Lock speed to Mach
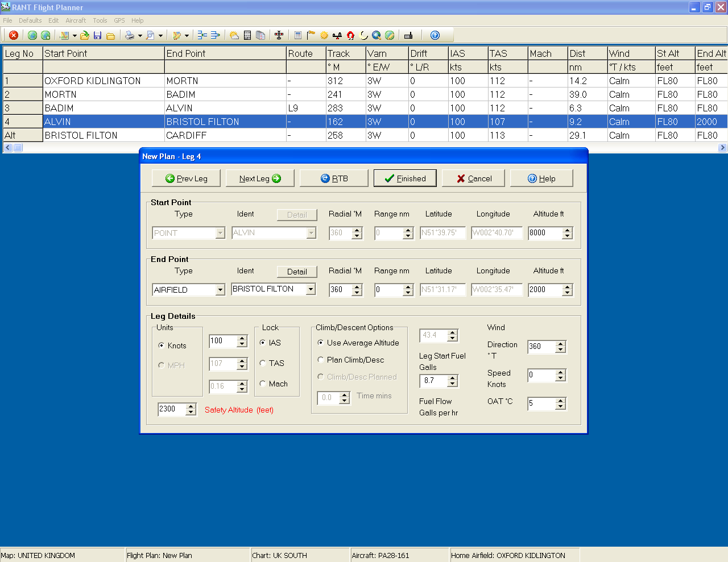 click(x=263, y=384)
